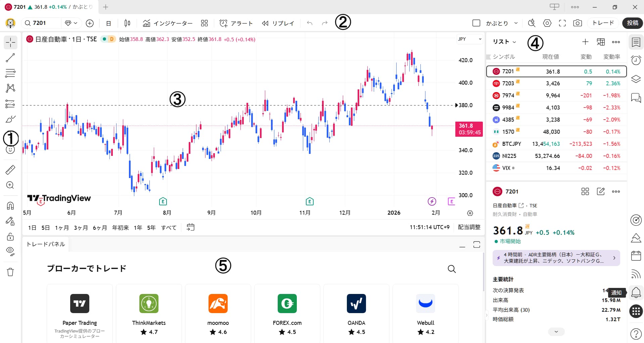The width and height of the screenshot is (644, 343).
Task: Open the JPY currency dropdown
Action: 469,39
